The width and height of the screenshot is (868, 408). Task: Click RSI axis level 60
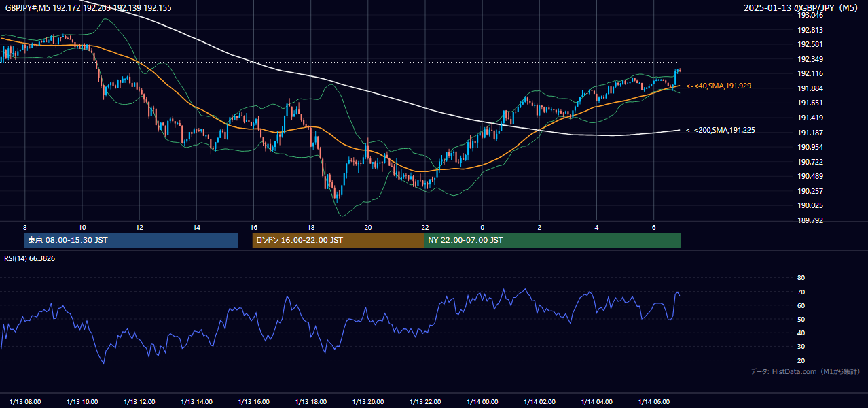click(x=801, y=305)
